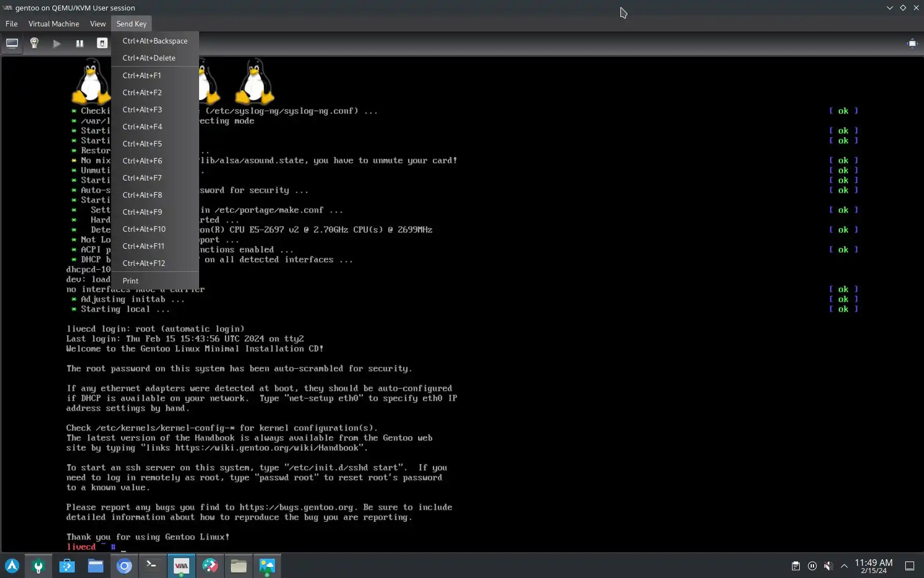
Task: Click the "Last login: Thu Feb 15" line
Action: 185,339
